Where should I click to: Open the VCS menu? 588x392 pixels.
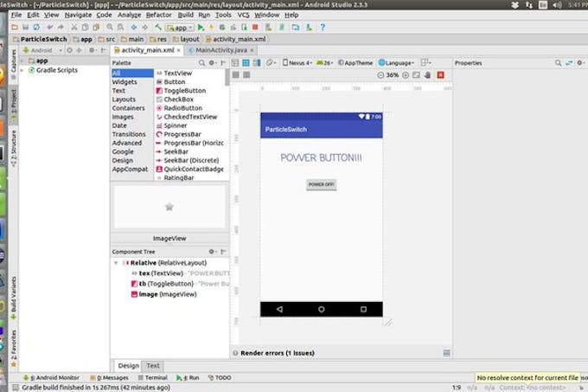pos(243,15)
